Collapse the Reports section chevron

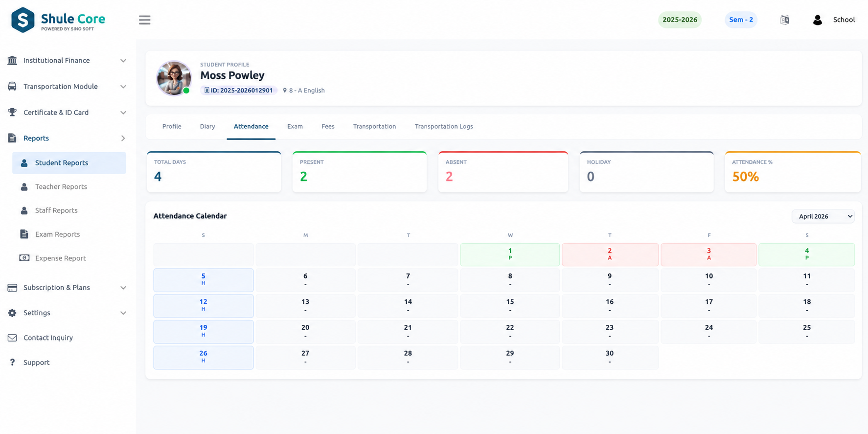coord(123,138)
